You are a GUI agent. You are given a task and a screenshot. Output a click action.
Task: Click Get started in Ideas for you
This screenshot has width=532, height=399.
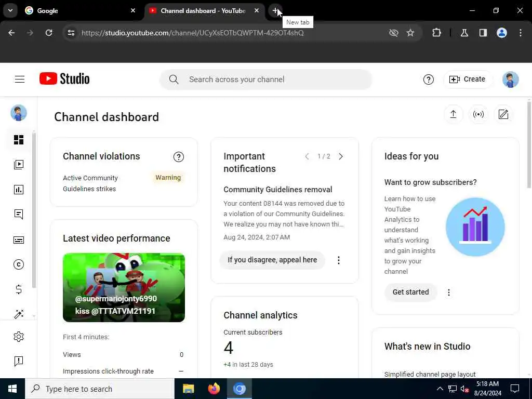(410, 292)
